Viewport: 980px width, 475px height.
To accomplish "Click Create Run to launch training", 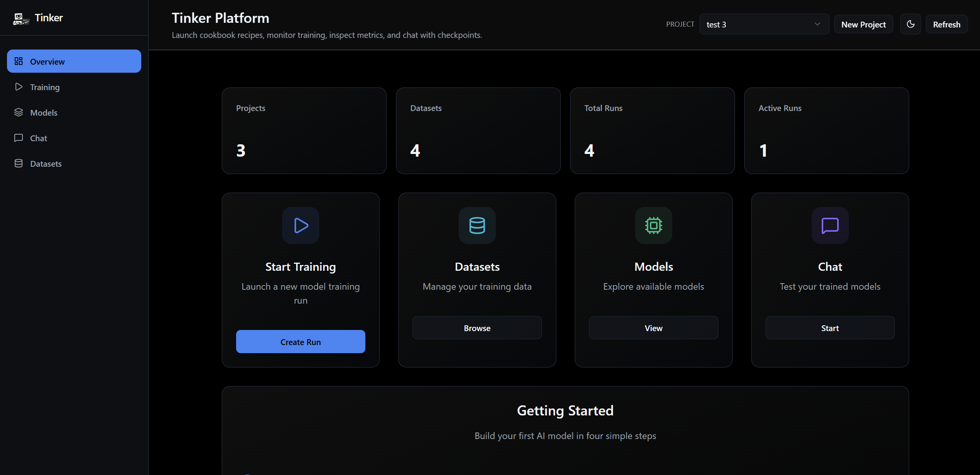I will pos(300,342).
